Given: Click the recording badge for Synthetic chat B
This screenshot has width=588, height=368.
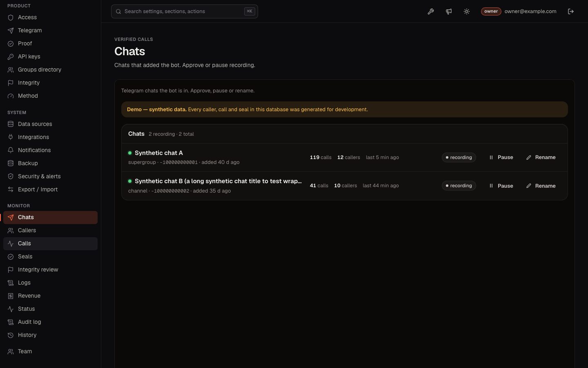Looking at the screenshot, I should [x=459, y=186].
